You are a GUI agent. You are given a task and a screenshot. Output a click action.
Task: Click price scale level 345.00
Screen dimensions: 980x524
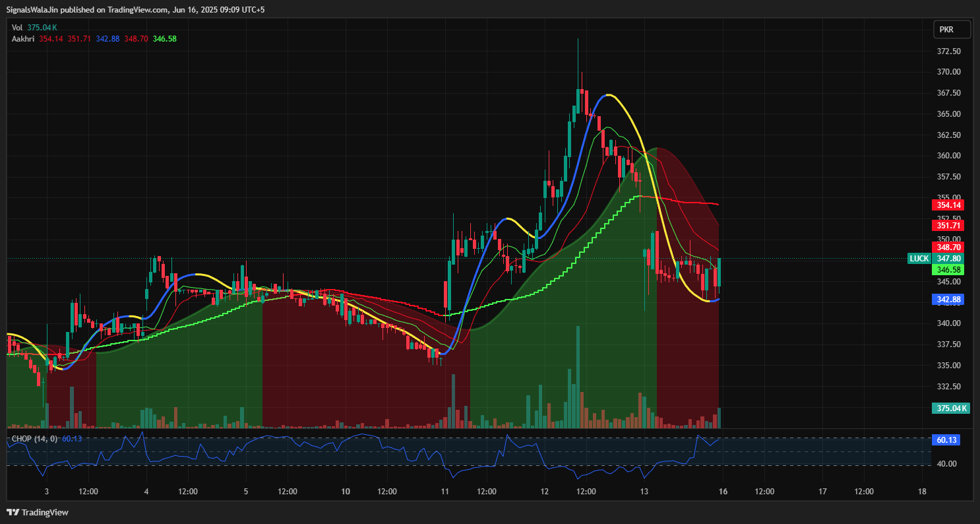(948, 282)
